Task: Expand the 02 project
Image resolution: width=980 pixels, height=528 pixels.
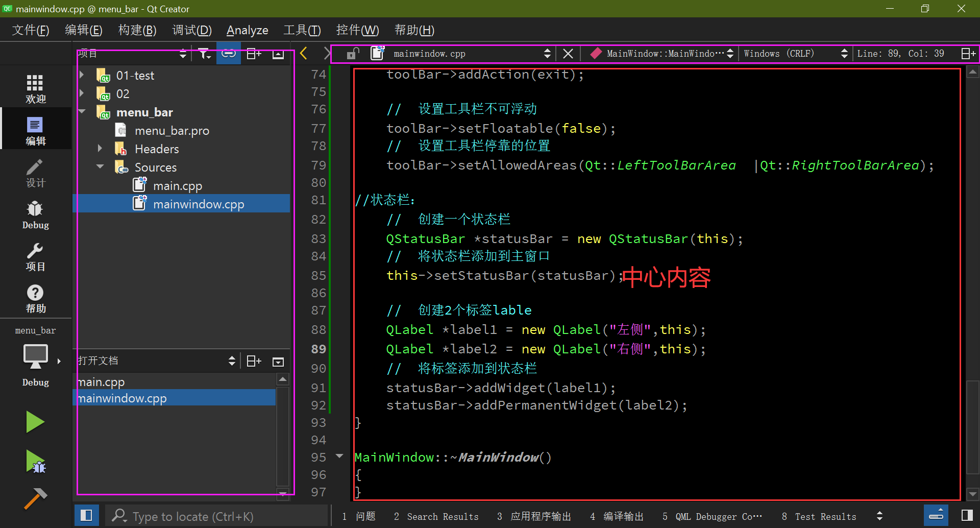Action: (82, 93)
